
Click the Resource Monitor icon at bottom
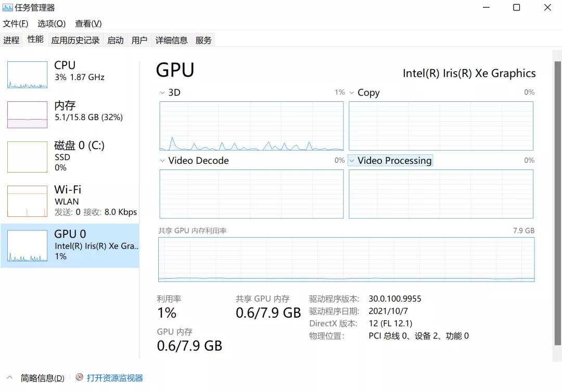click(80, 377)
